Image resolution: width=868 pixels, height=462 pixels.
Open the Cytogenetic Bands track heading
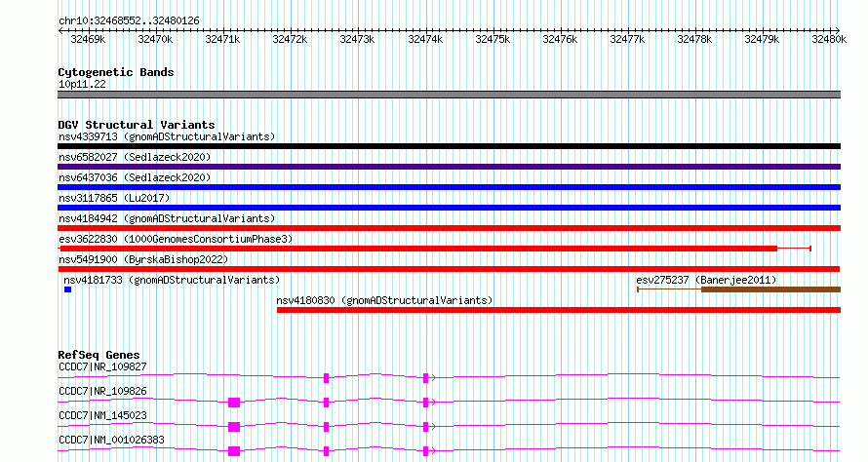point(116,72)
